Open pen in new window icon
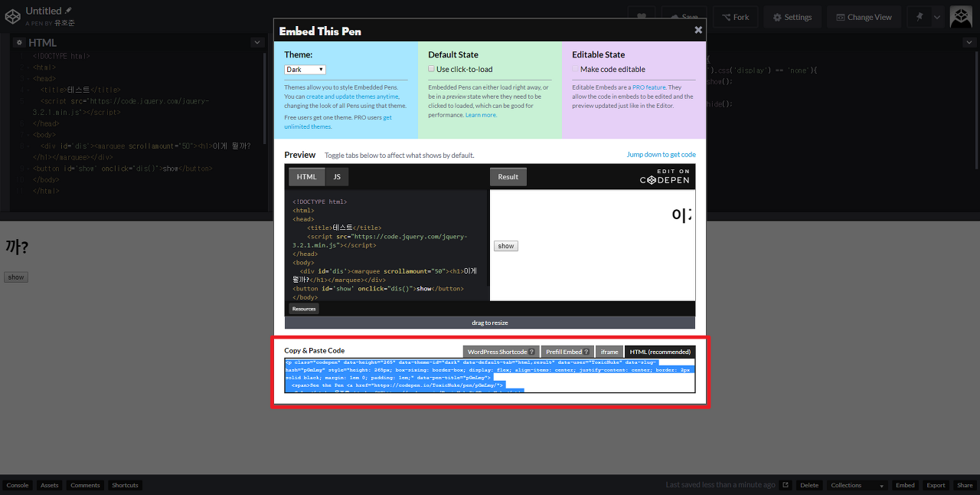 [x=786, y=485]
